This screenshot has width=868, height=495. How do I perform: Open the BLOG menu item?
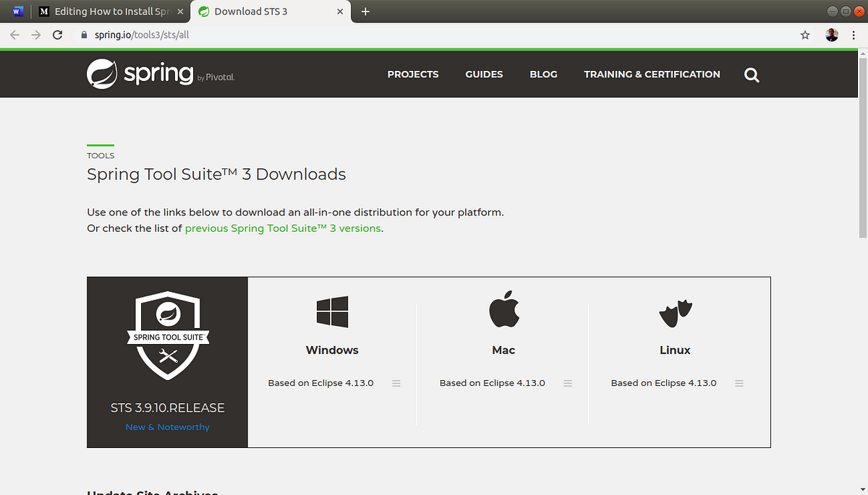(543, 74)
